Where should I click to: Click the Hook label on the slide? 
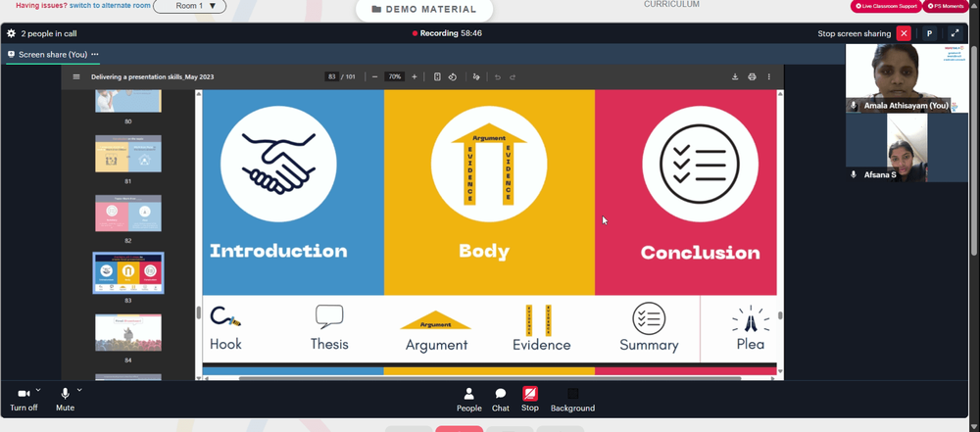(225, 344)
